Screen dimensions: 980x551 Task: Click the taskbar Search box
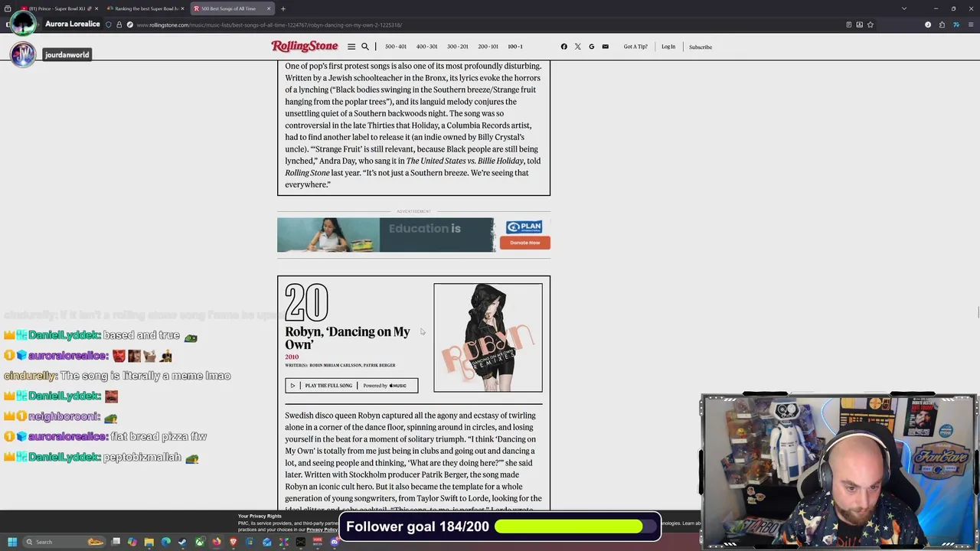pos(64,542)
